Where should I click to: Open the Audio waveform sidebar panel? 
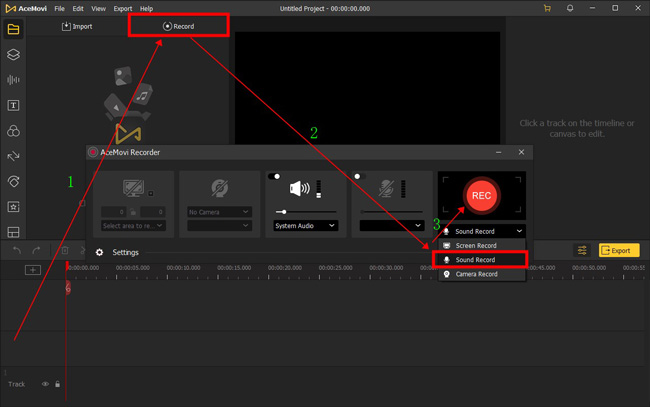coord(13,80)
